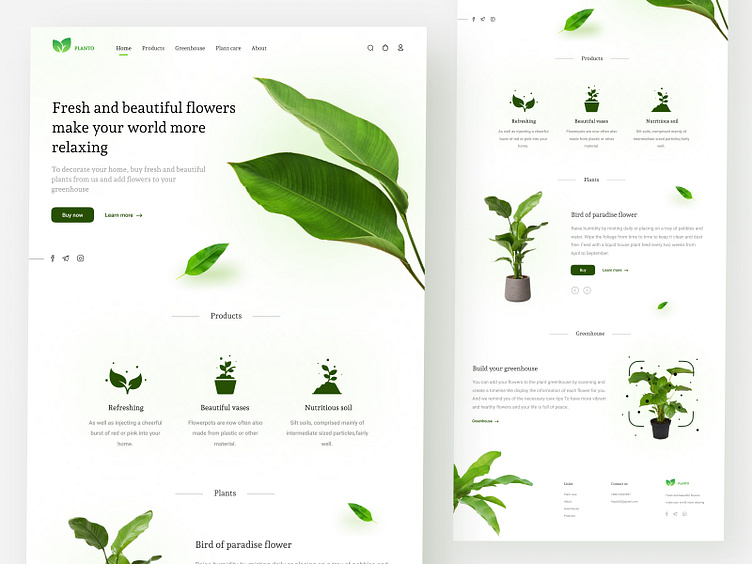Viewport: 752px width, 564px height.
Task: Click the Telegram icon in hero section
Action: click(x=66, y=258)
